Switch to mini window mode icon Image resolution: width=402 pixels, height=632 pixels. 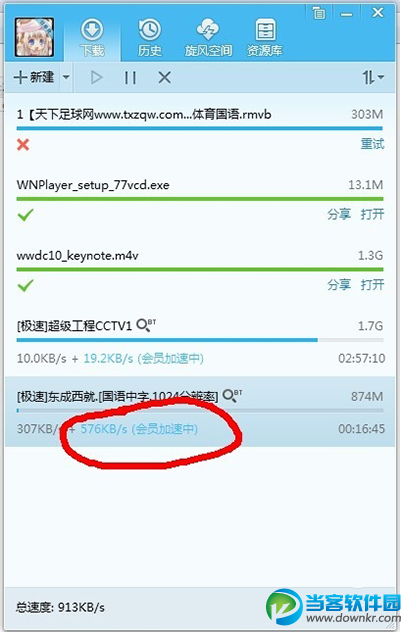pyautogui.click(x=319, y=13)
